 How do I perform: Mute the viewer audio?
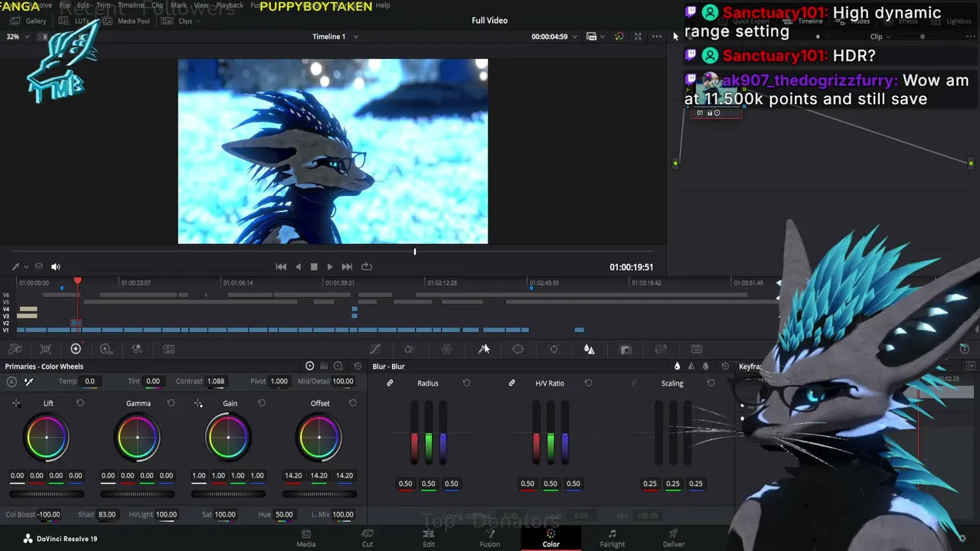[x=56, y=266]
